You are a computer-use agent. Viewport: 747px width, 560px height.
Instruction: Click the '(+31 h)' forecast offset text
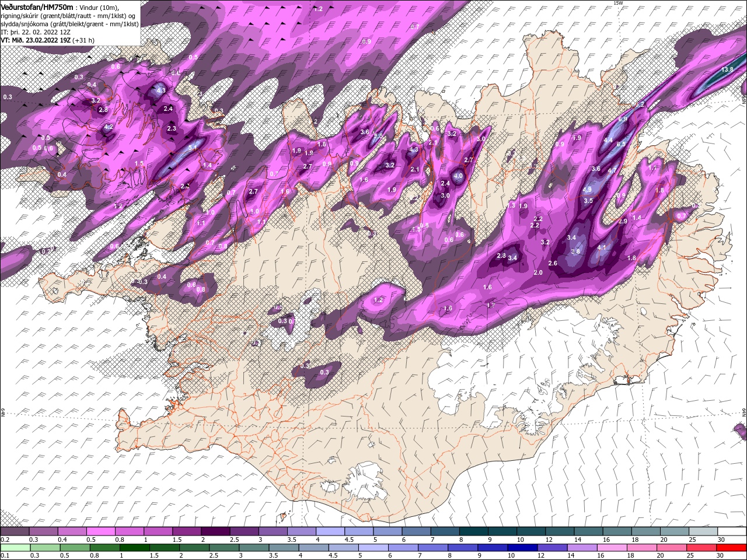coord(84,40)
